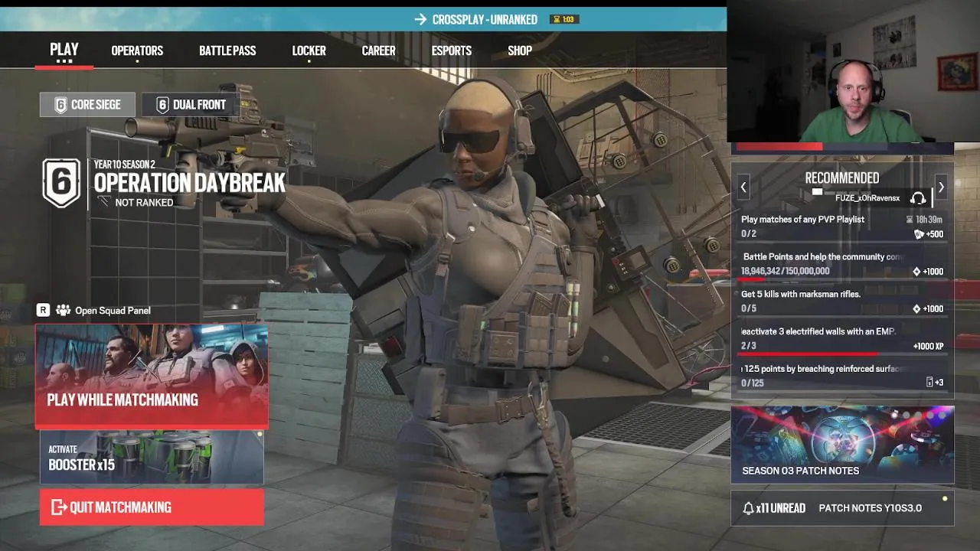Click the 0/5 marksman kills progress
The width and height of the screenshot is (980, 551).
tap(749, 309)
